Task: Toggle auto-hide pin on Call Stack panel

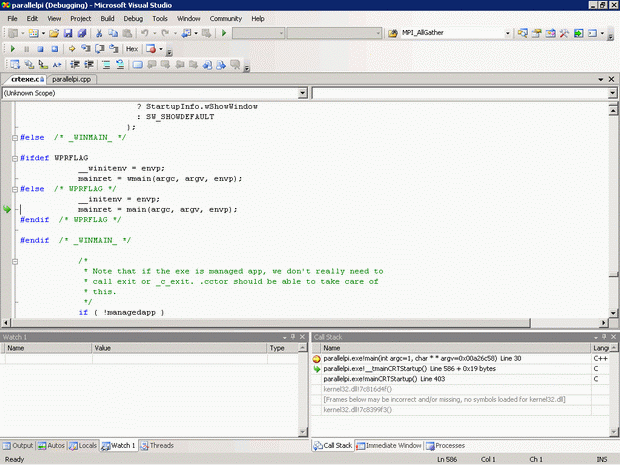Action: pyautogui.click(x=604, y=337)
